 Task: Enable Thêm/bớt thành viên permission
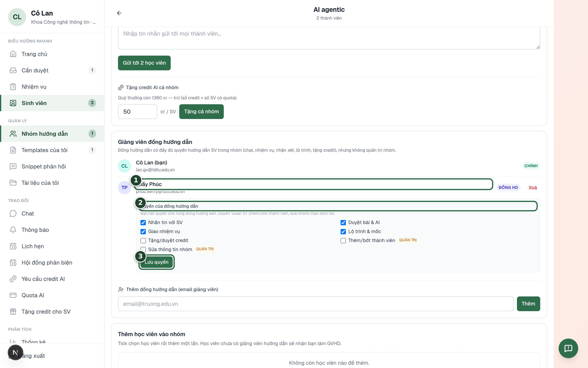click(x=343, y=240)
